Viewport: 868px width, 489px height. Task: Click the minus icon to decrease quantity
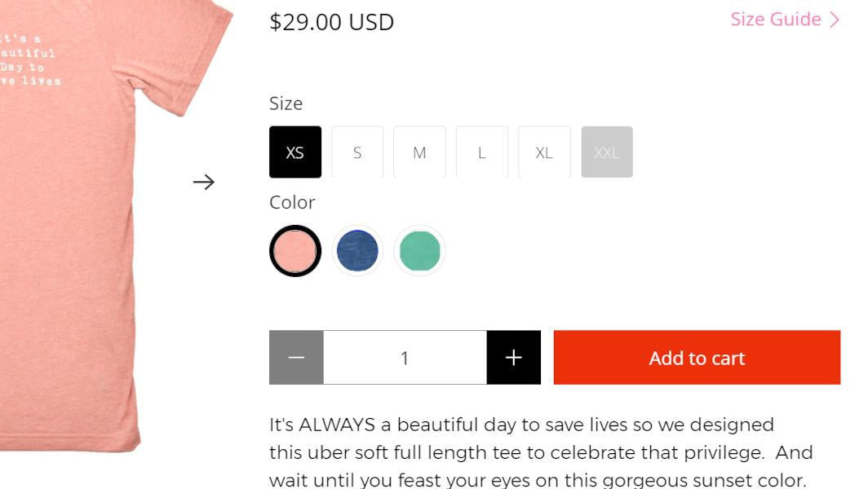[x=296, y=357]
